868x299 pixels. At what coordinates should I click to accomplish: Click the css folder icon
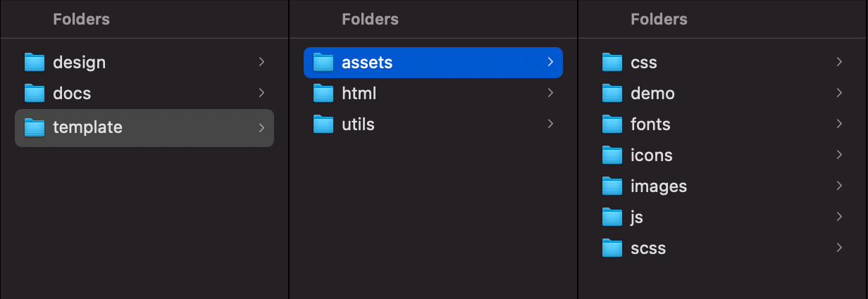(612, 63)
